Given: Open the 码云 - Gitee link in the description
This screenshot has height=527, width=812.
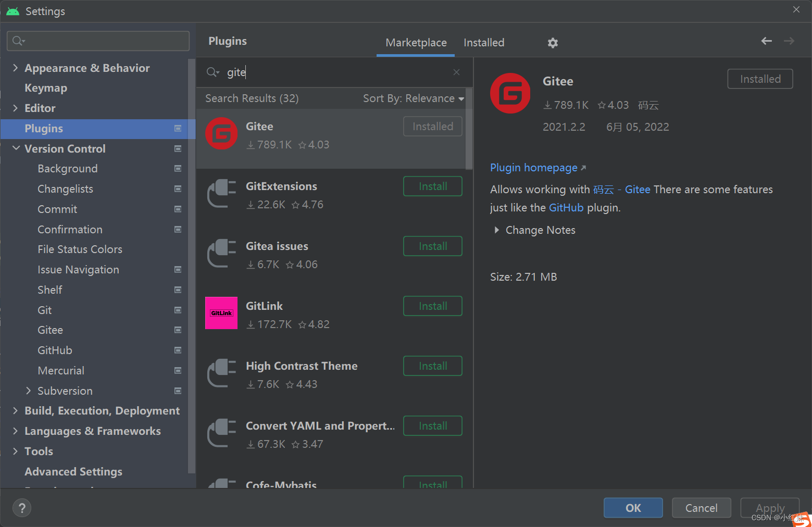Looking at the screenshot, I should click(x=622, y=190).
